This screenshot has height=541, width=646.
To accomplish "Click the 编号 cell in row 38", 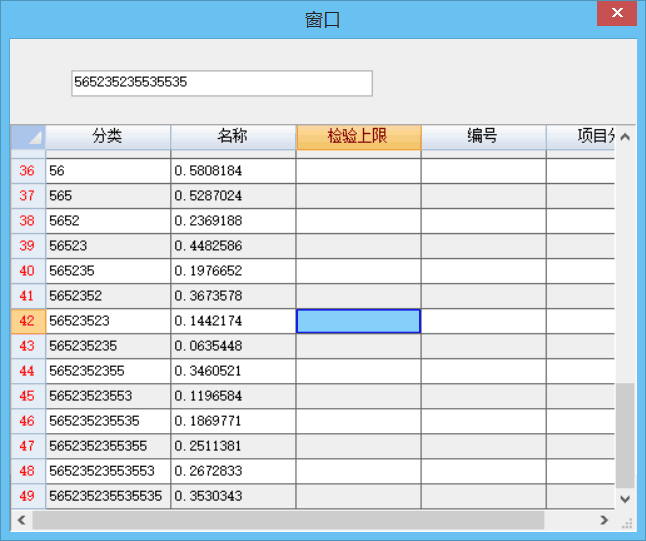I will 483,221.
